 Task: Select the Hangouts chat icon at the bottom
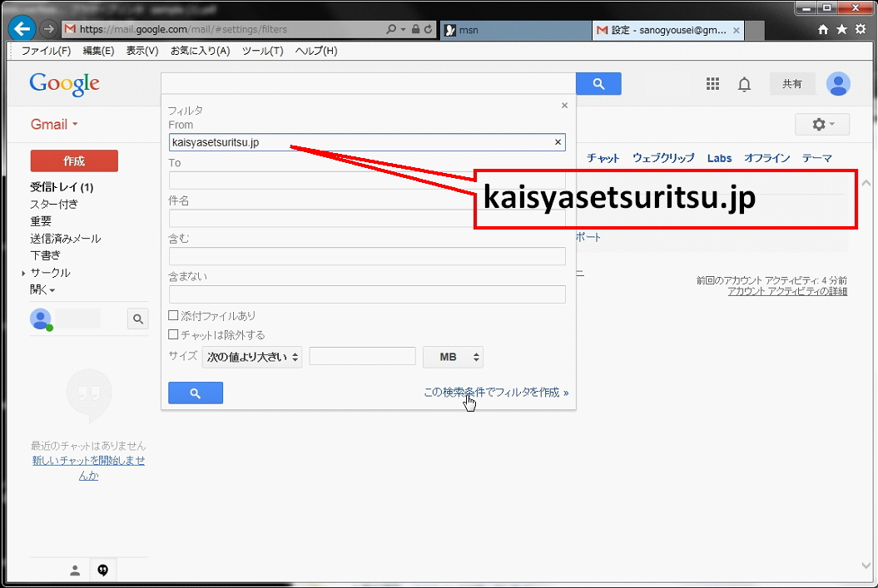(x=103, y=570)
